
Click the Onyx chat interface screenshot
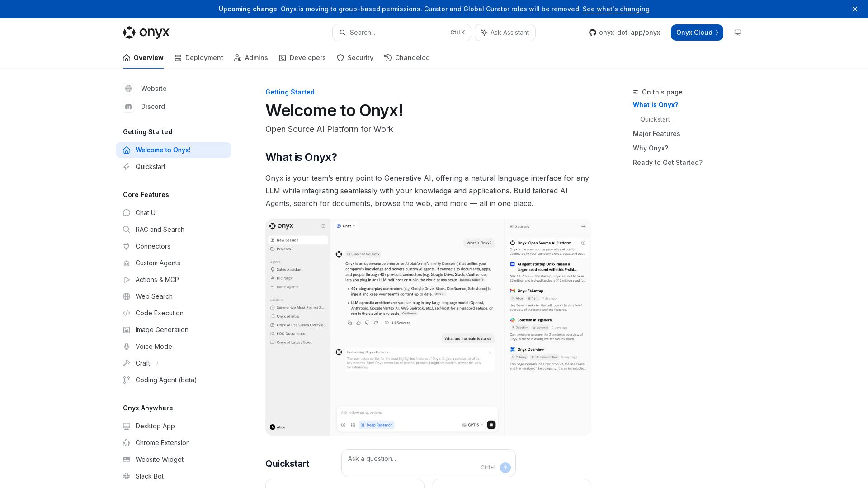point(428,327)
